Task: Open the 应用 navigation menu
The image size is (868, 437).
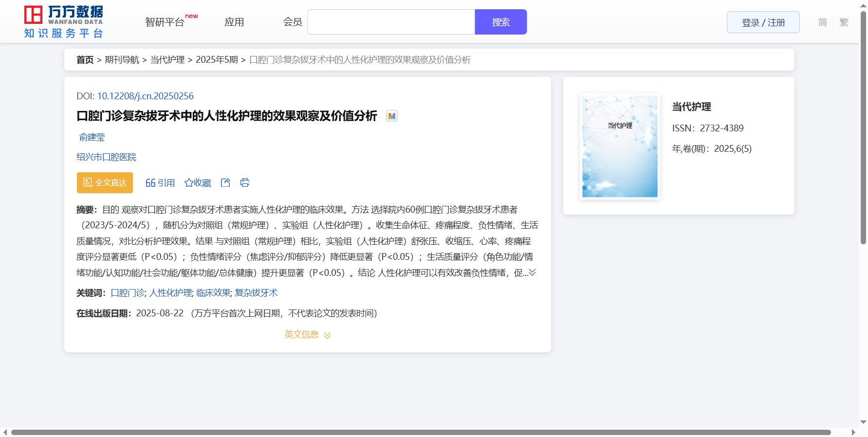Action: coord(234,22)
